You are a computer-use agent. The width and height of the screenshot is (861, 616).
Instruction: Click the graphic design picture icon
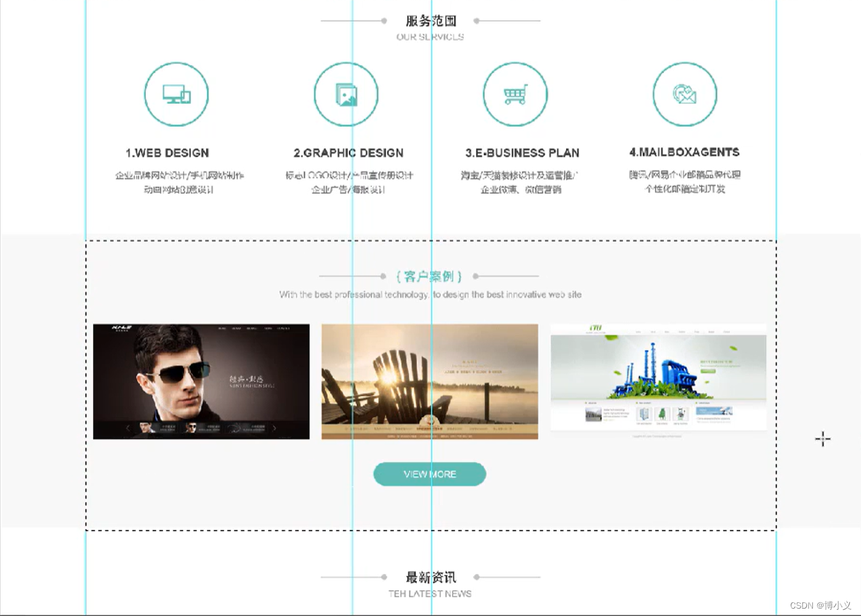coord(346,94)
